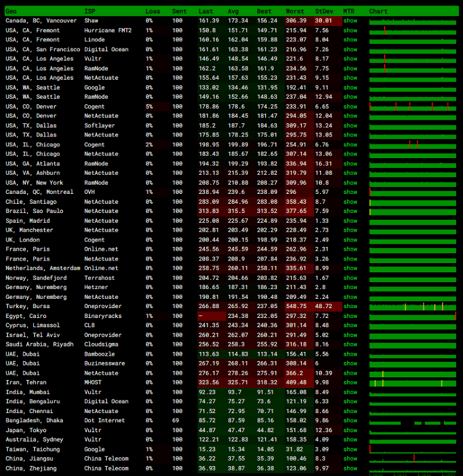Screen dimensions: 463x476
Task: Select the 'Saudi Arabia, Riyadh' geo cell
Action: point(40,344)
